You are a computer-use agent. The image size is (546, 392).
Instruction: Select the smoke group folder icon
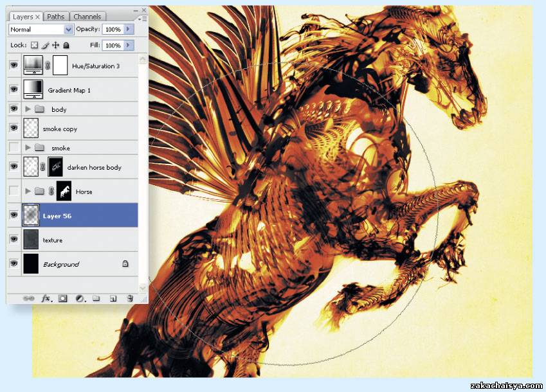[40, 148]
